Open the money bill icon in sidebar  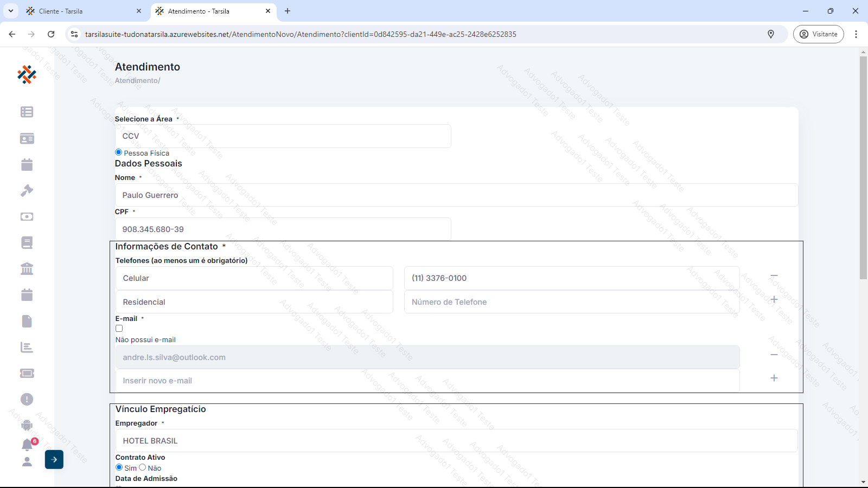point(27,216)
